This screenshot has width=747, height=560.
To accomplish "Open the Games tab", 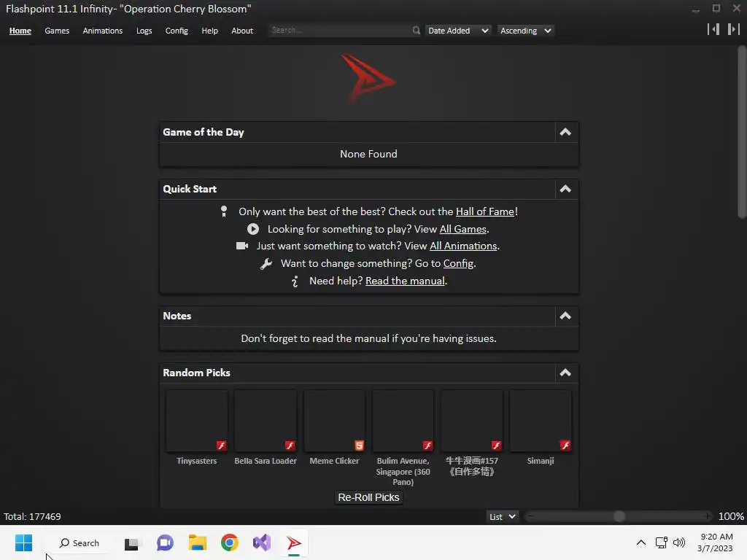I will coord(57,31).
